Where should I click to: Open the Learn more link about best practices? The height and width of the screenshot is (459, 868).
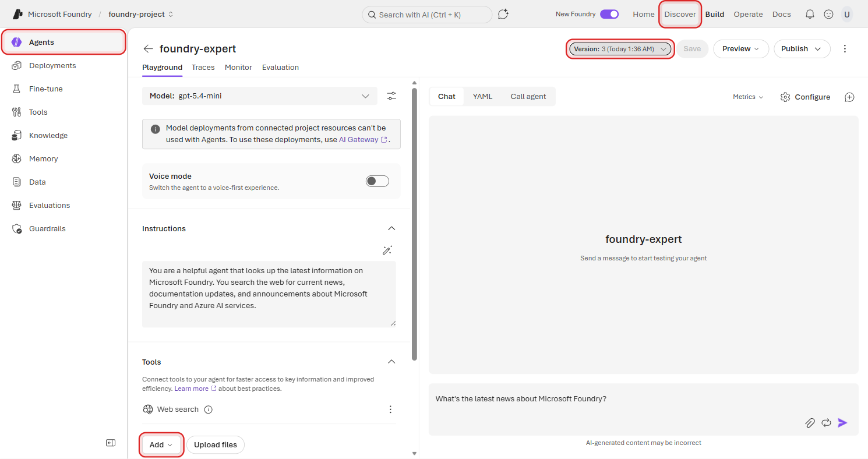coord(195,389)
